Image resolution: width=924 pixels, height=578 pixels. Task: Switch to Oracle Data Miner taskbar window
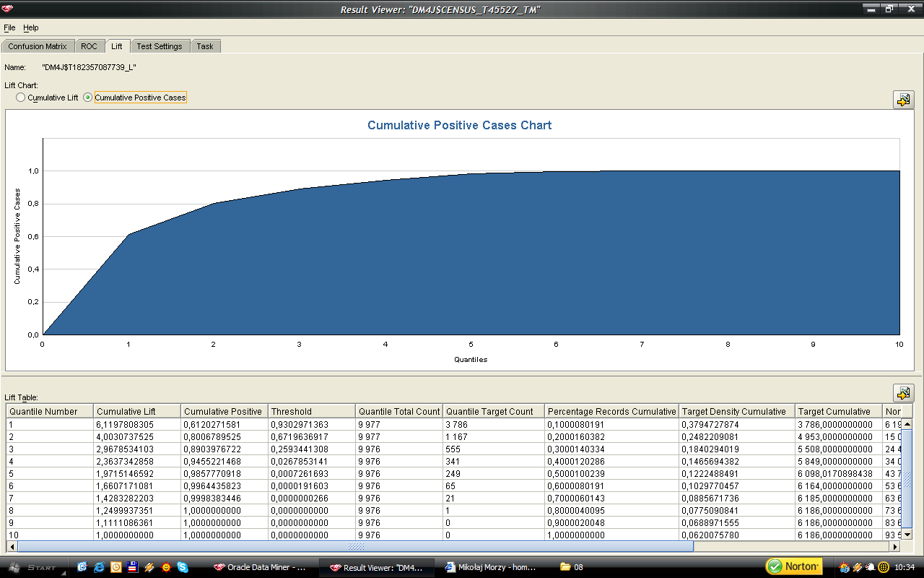coord(260,567)
